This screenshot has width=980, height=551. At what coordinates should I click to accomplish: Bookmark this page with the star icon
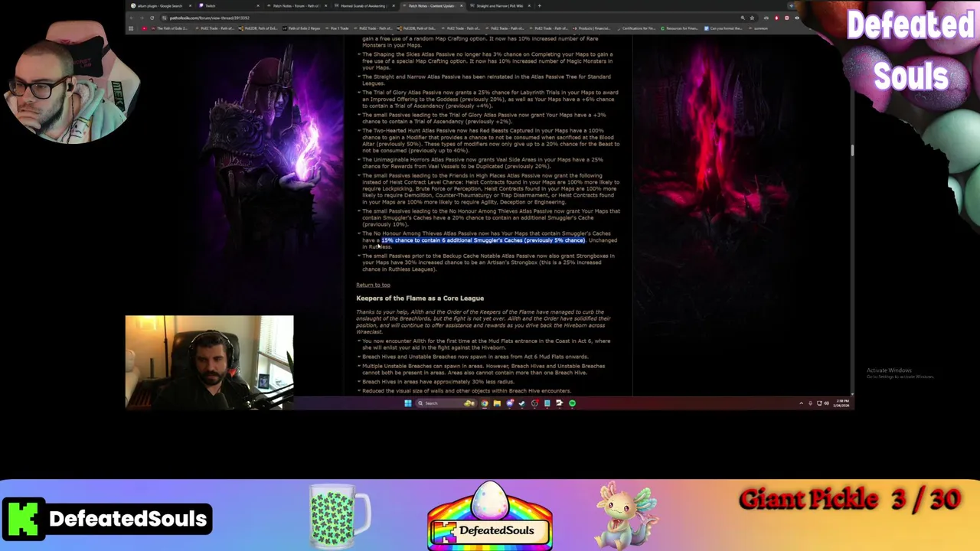coord(752,18)
